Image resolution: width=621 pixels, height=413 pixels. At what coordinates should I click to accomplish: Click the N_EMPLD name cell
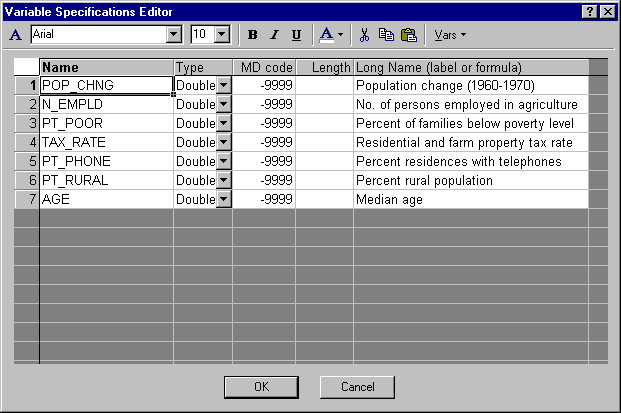[106, 104]
